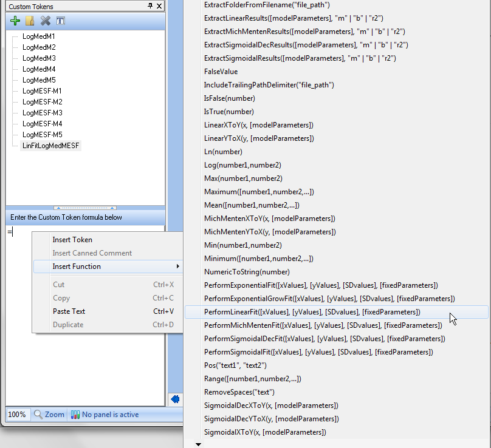Expand Insert Function submenu arrow
Screen dimensions: 491x448
(x=177, y=266)
